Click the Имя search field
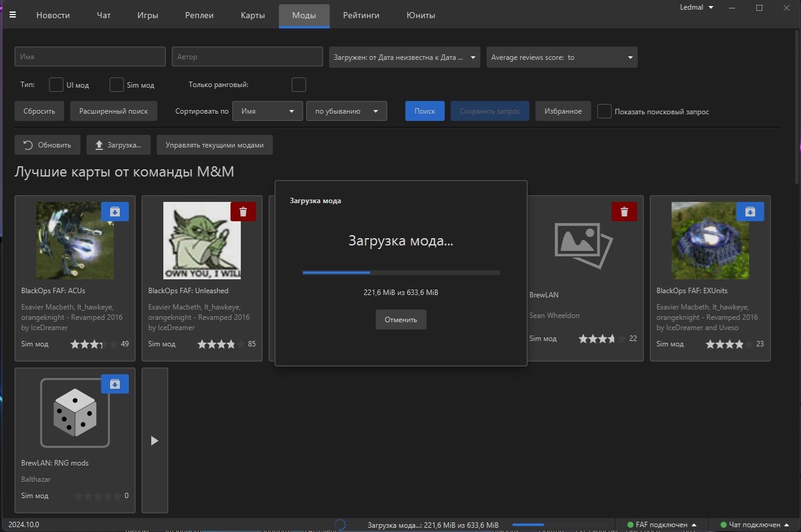The width and height of the screenshot is (801, 532). [90, 57]
